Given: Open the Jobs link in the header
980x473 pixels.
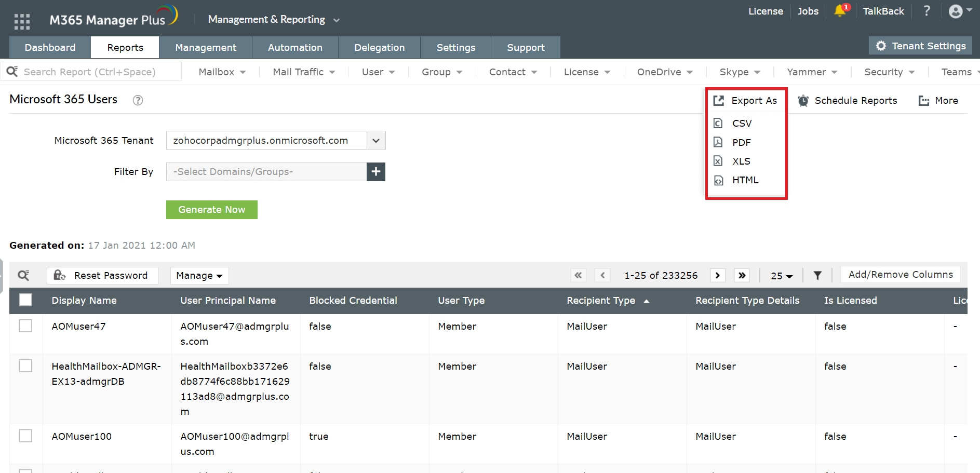Looking at the screenshot, I should (x=808, y=11).
